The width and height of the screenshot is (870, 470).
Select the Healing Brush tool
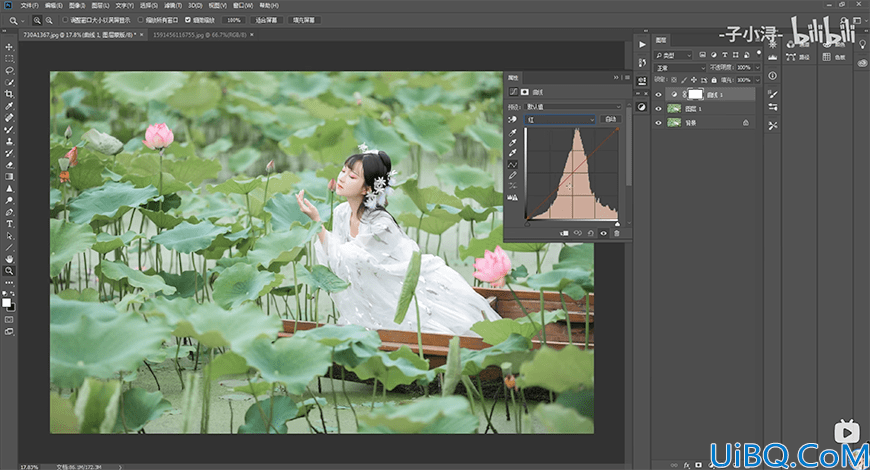(9, 118)
